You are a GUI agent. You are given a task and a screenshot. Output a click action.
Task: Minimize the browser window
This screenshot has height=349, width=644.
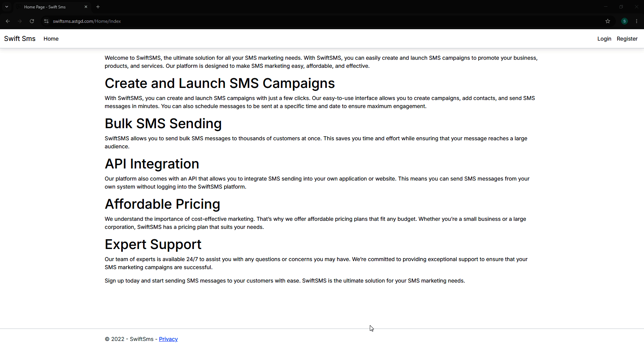[x=606, y=7]
